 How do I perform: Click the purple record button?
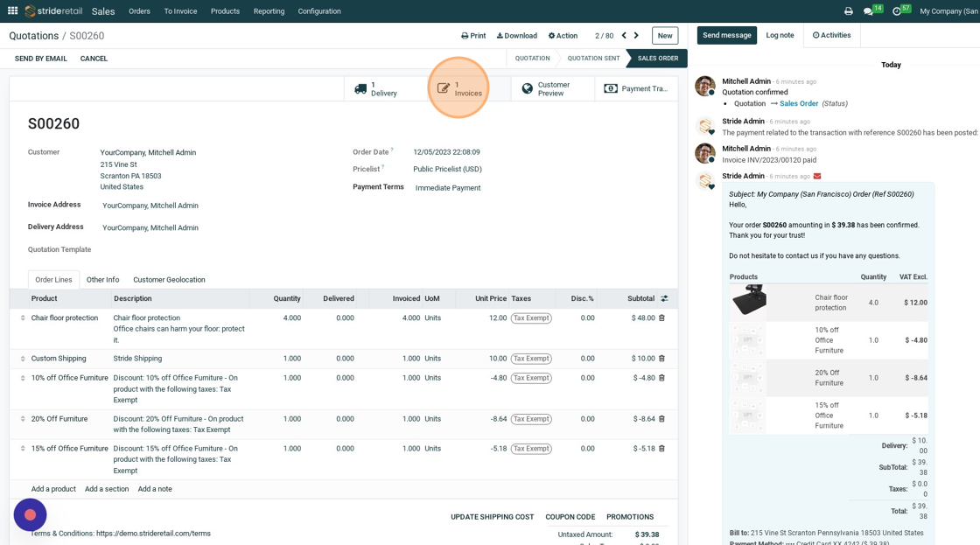tap(30, 515)
